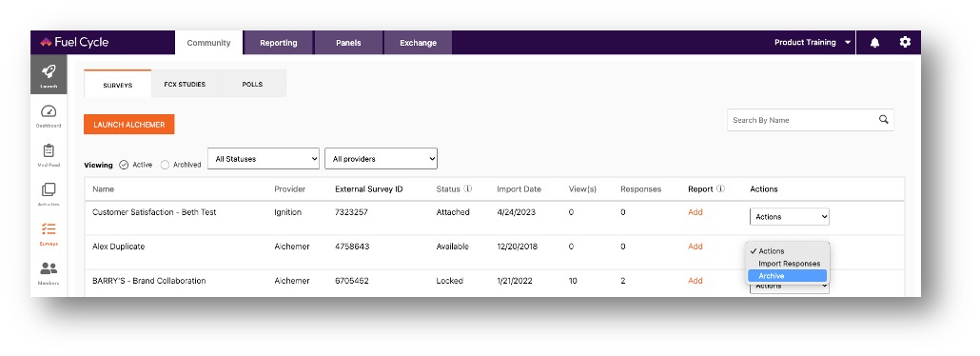
Task: Open the Launch rocket icon in sidebar
Action: 49,74
